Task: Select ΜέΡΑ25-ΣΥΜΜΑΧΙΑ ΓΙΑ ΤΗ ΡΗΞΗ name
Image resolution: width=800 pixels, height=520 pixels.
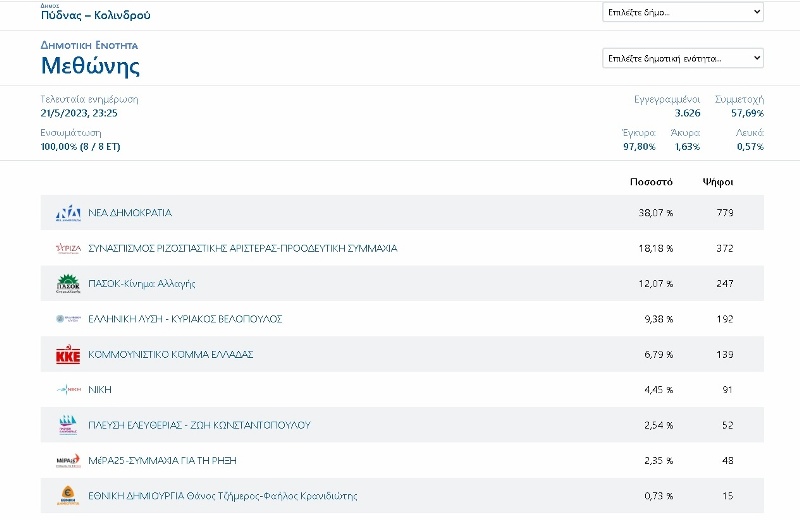Action: coord(162,460)
